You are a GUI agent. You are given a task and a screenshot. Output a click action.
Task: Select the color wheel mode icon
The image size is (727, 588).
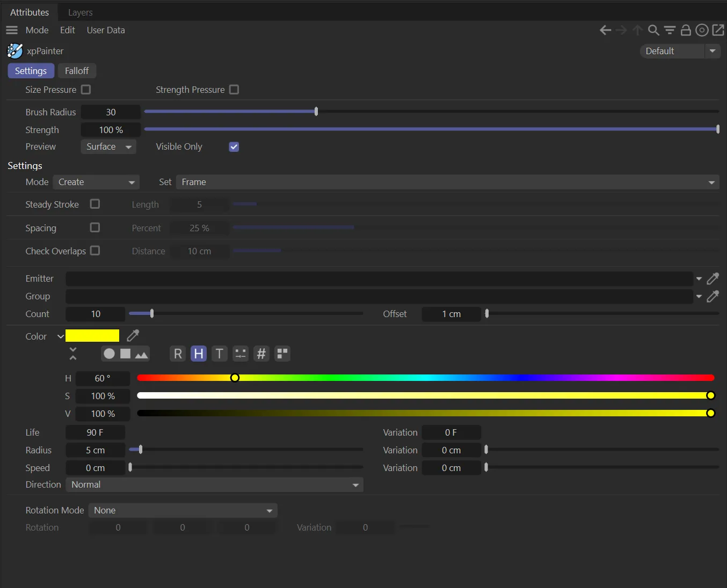point(109,354)
